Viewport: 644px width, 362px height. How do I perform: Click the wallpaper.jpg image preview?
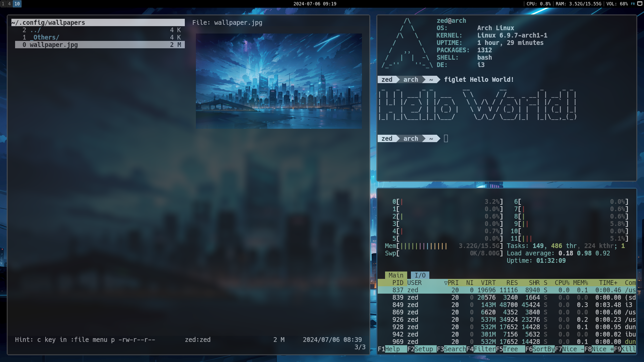pos(279,81)
